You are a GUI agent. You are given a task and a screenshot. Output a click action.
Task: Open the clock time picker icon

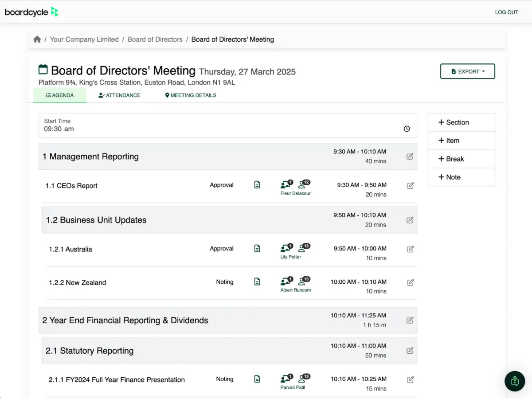click(407, 129)
